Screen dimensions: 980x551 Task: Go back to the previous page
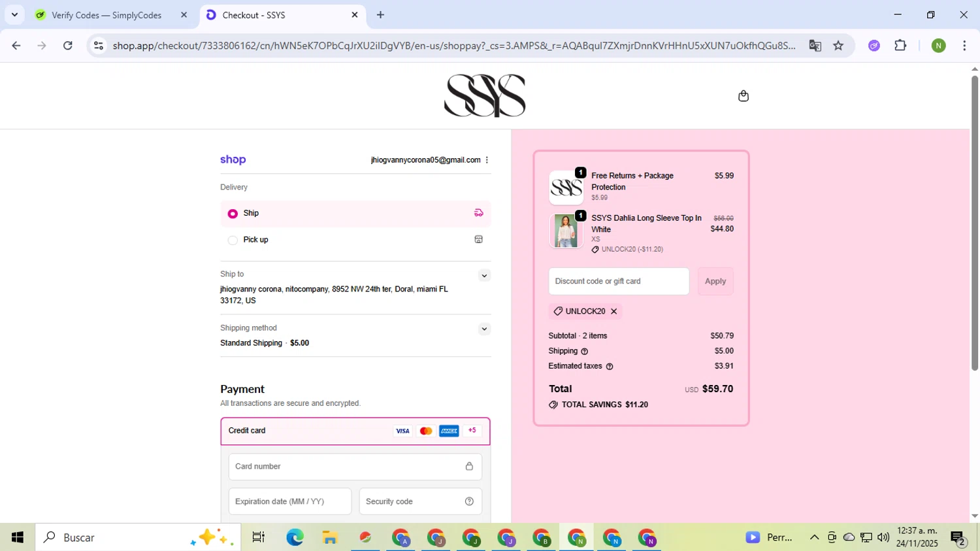[x=16, y=46]
